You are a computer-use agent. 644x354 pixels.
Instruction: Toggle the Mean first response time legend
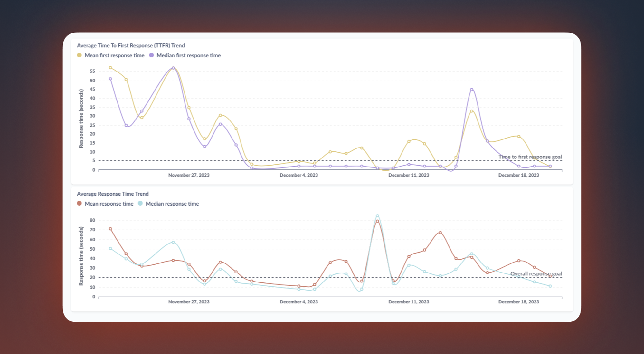pos(114,55)
